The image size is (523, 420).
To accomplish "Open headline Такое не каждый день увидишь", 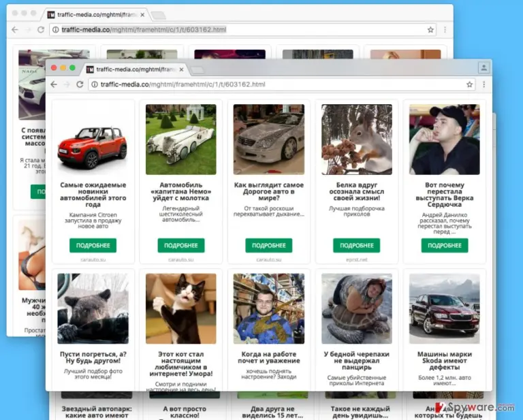I will click(360, 412).
